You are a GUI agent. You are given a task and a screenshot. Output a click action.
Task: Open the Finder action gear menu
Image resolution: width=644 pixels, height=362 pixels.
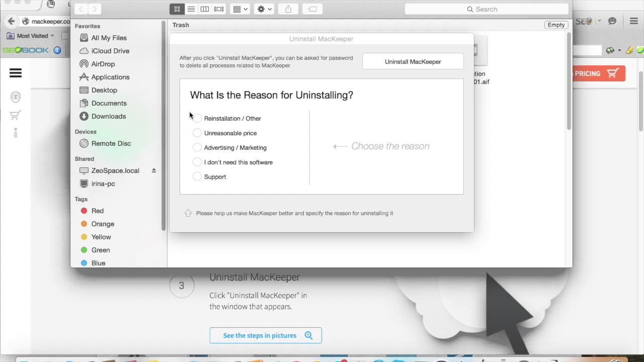pyautogui.click(x=264, y=9)
